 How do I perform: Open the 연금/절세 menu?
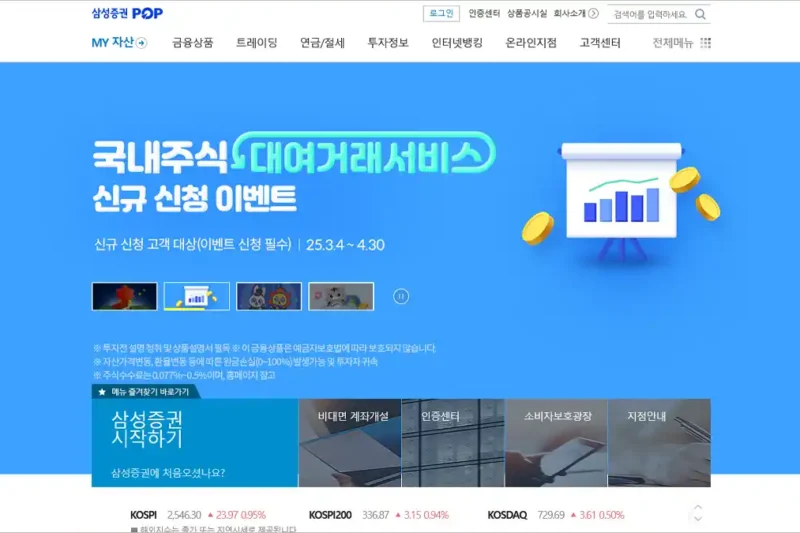322,43
